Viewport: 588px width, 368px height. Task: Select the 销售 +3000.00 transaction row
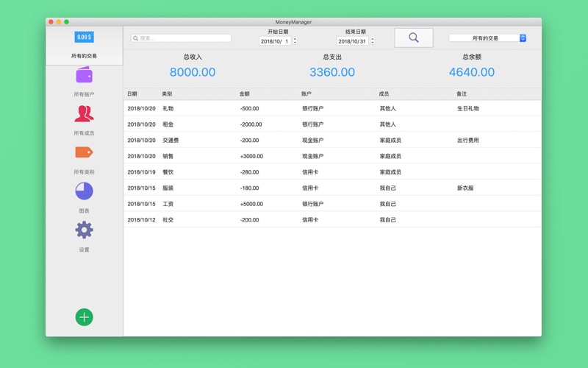pos(331,156)
